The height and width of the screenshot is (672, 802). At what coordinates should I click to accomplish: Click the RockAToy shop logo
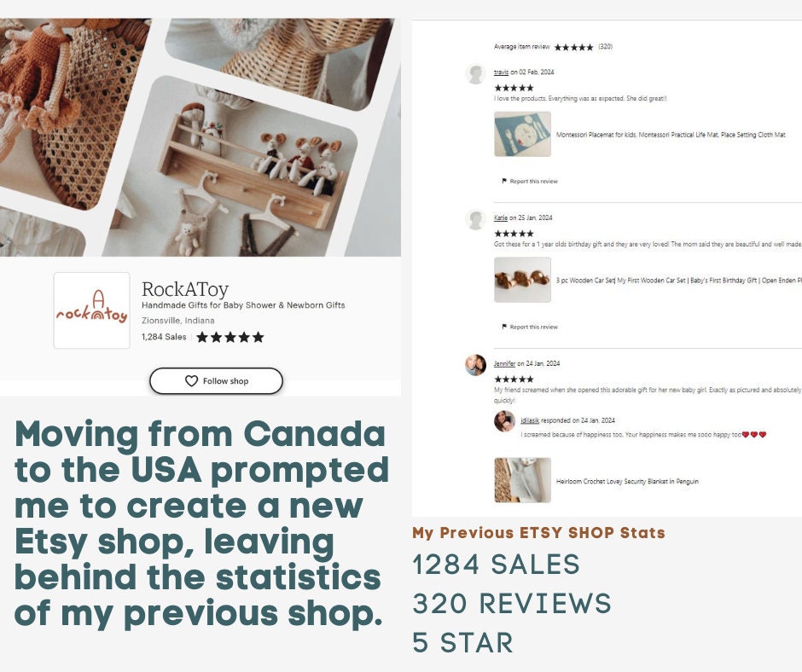pos(92,310)
